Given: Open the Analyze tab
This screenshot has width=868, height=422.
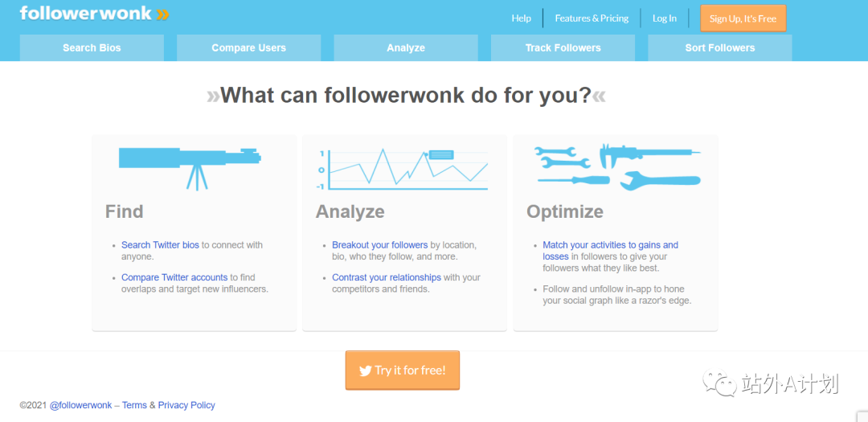Looking at the screenshot, I should click(406, 48).
